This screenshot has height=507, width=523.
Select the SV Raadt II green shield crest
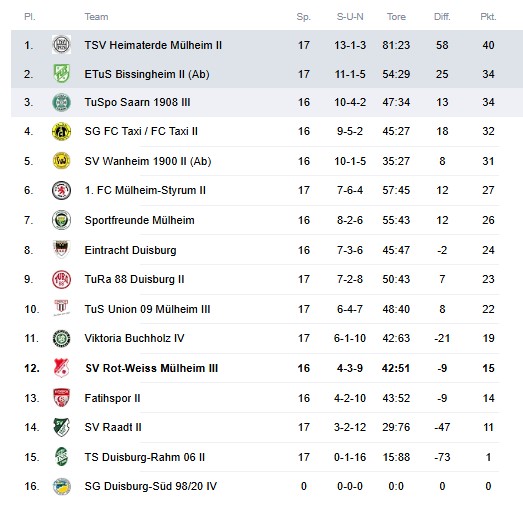click(61, 427)
